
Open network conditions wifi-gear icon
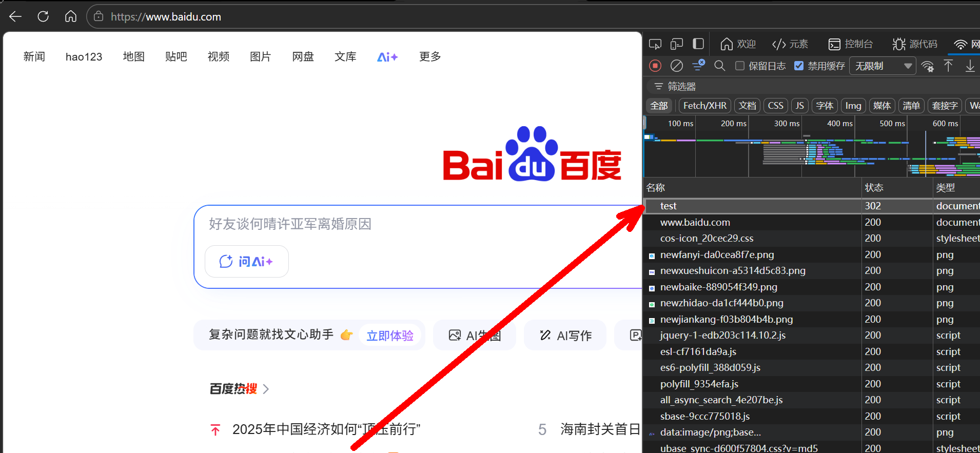pyautogui.click(x=928, y=66)
